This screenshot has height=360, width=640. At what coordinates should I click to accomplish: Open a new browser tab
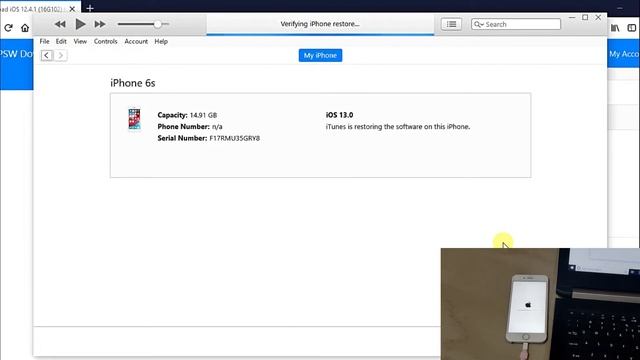90,8
